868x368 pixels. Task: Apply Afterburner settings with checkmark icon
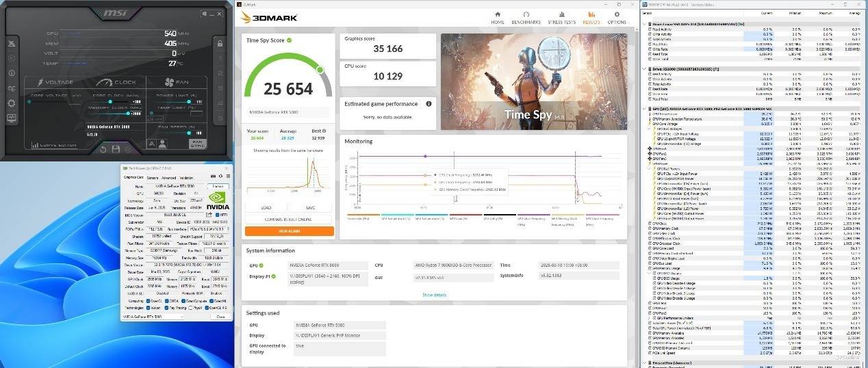[x=128, y=149]
